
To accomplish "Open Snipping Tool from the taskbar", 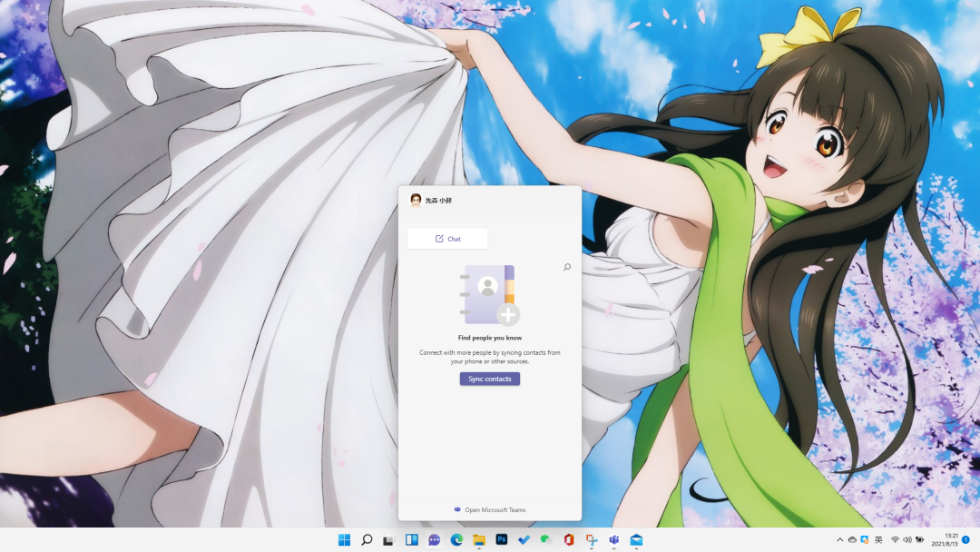I will coord(591,540).
